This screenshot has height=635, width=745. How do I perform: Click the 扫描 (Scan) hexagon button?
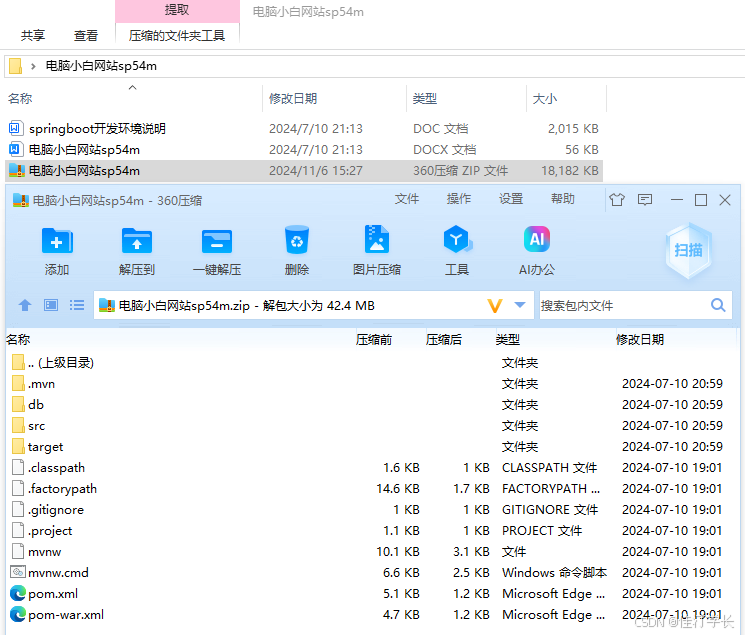688,250
